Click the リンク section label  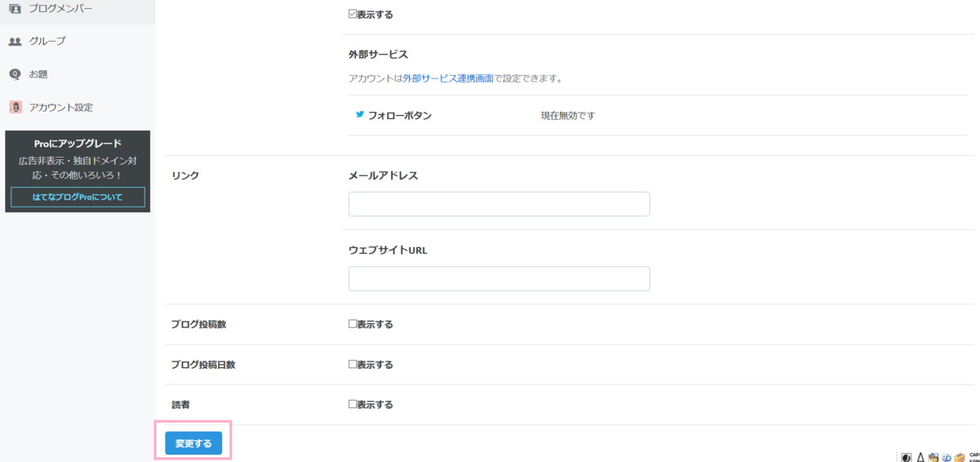click(x=185, y=175)
